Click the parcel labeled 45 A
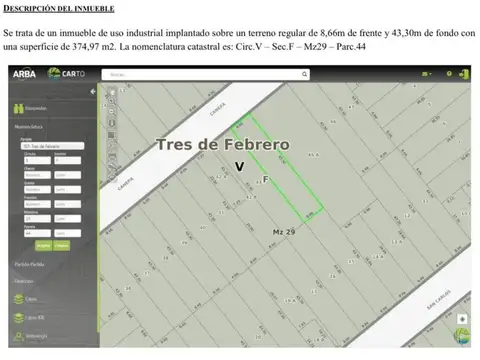Screen dimensions: 480x360 click(x=313, y=155)
